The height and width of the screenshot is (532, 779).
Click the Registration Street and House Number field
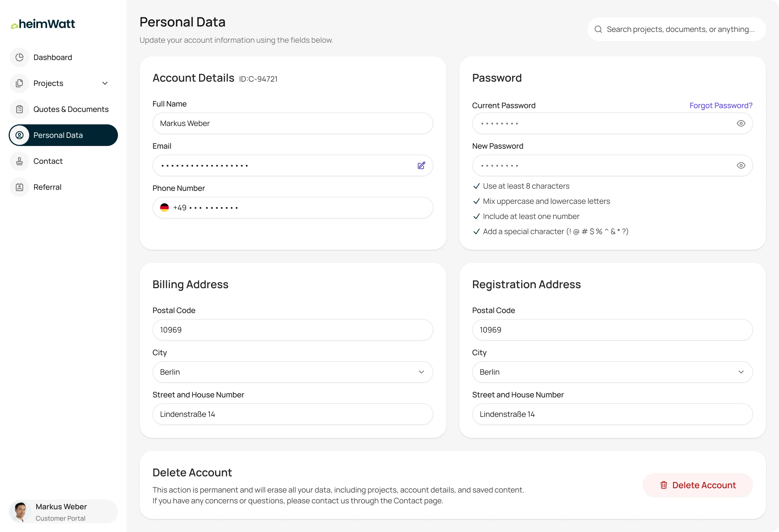[612, 414]
